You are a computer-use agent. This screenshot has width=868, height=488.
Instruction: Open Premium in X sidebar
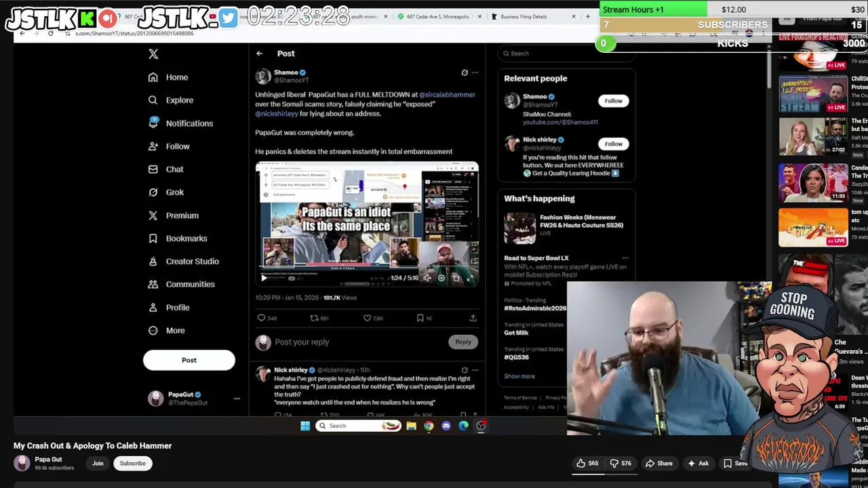173,216
